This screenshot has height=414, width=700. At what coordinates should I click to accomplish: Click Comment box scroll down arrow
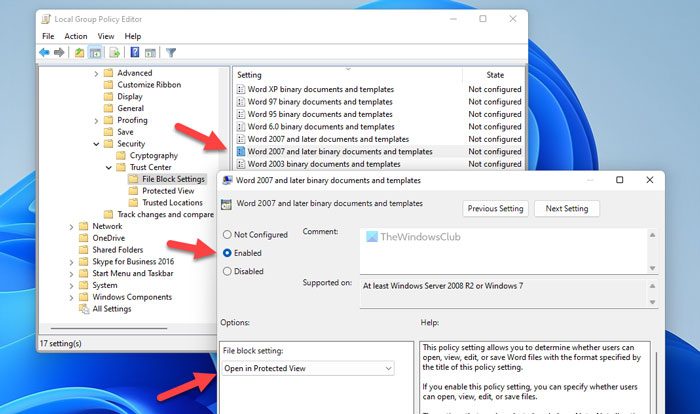point(652,268)
